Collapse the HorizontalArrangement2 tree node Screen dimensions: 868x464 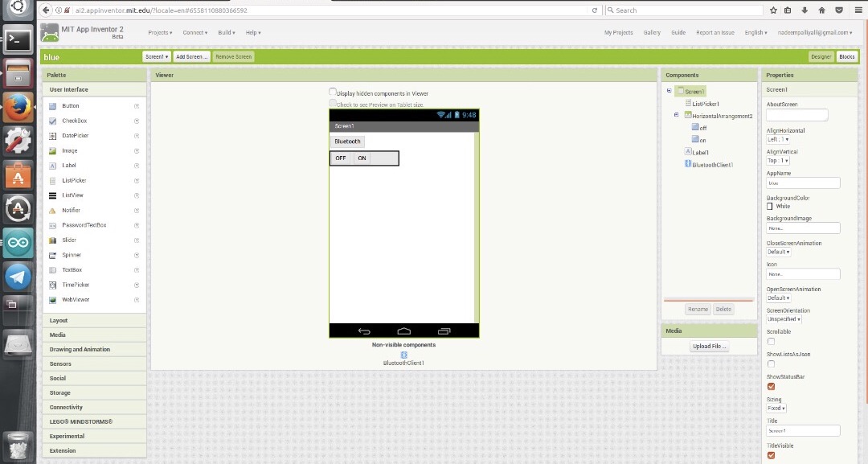(x=676, y=115)
